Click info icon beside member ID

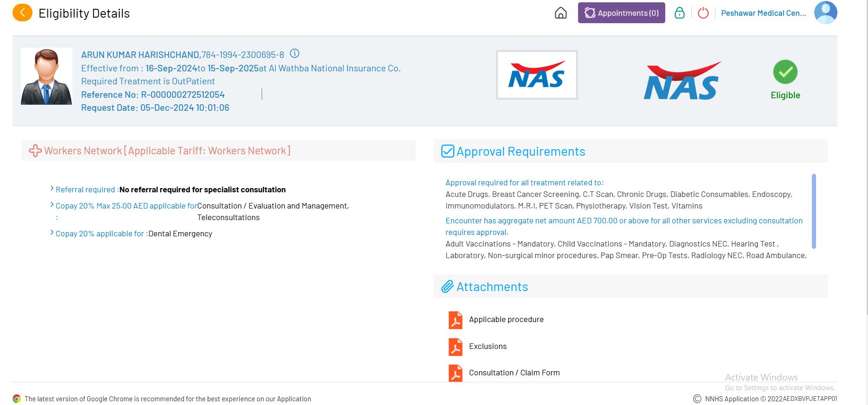295,53
